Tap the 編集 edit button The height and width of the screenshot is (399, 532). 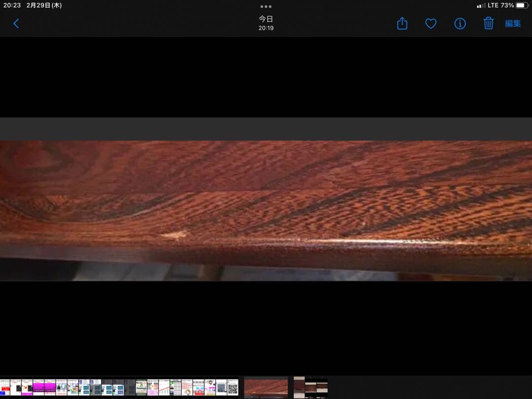(x=513, y=24)
